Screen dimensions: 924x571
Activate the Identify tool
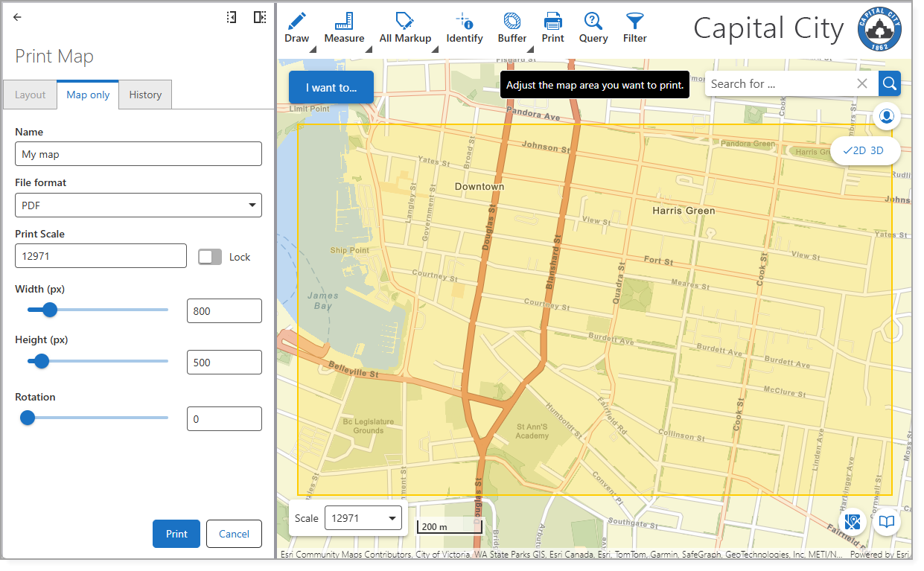[x=465, y=28]
